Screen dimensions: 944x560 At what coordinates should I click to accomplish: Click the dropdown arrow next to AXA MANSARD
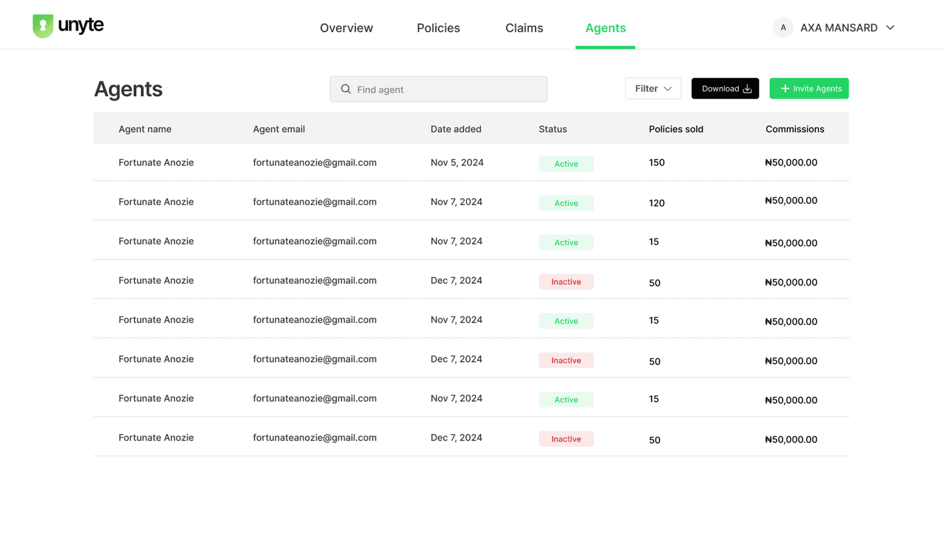[891, 28]
